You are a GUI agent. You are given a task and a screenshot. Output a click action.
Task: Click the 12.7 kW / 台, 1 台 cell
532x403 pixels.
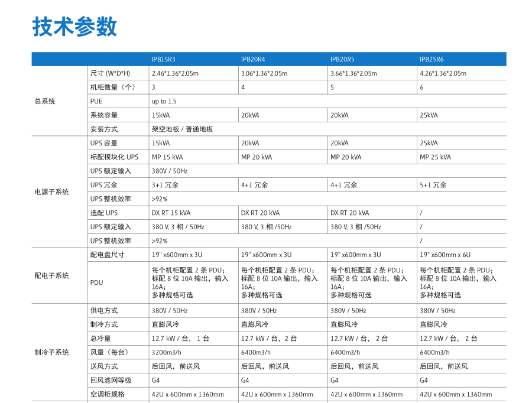(x=180, y=338)
